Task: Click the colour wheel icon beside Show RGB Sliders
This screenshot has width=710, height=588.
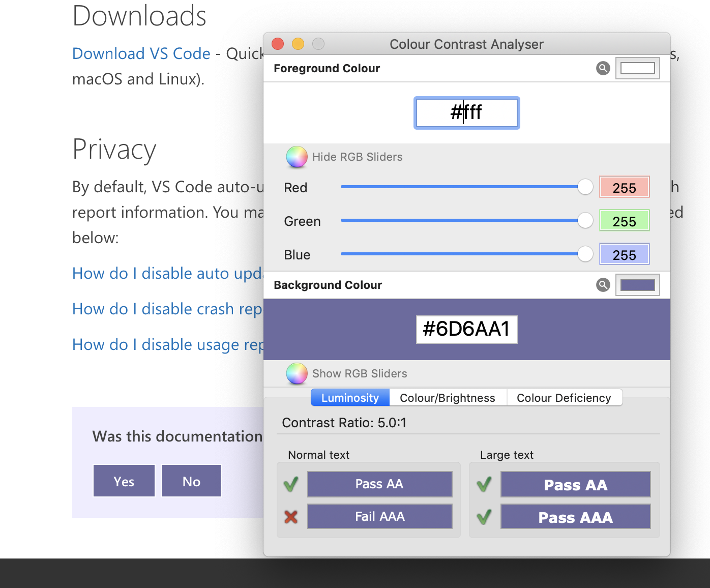Action: pyautogui.click(x=297, y=373)
